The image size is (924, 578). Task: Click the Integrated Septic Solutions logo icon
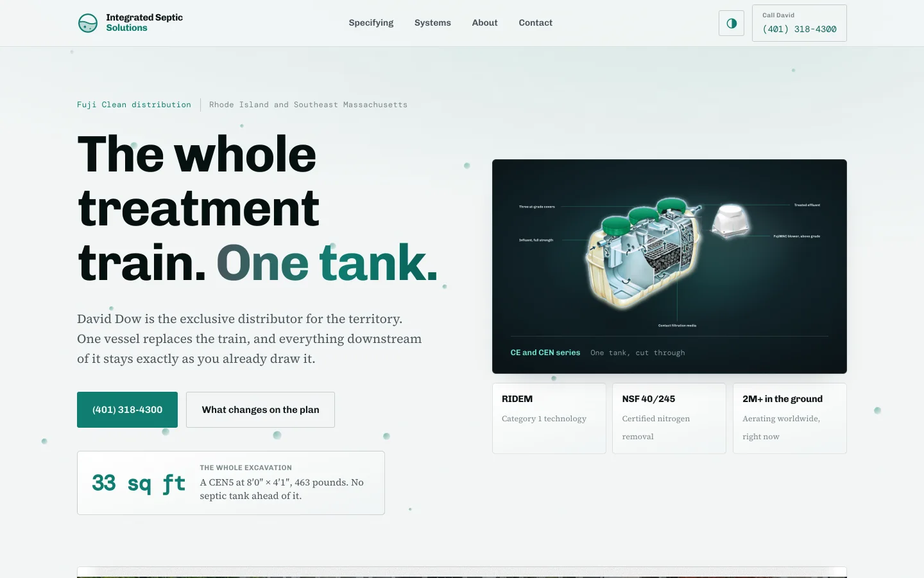(88, 23)
